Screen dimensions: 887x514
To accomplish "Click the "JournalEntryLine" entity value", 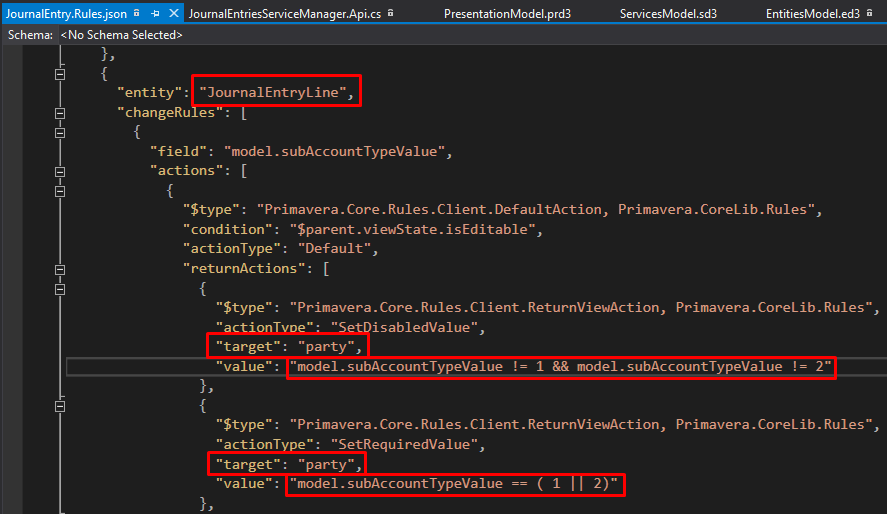I will 273,92.
